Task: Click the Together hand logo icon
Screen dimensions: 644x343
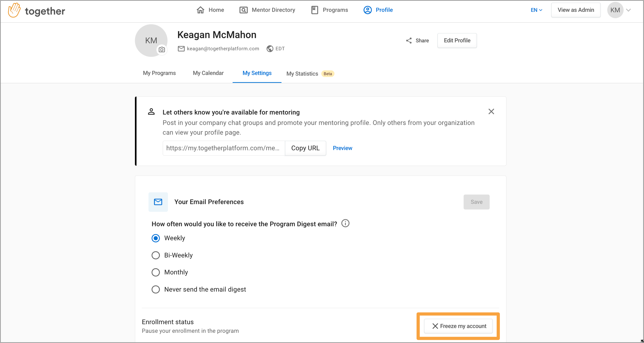Action: (x=14, y=10)
